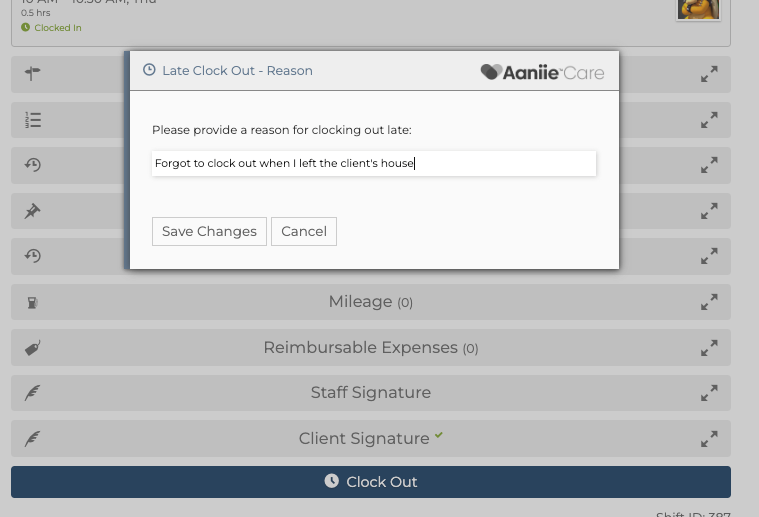Cancel the Late Clock Out dialog

point(304,231)
